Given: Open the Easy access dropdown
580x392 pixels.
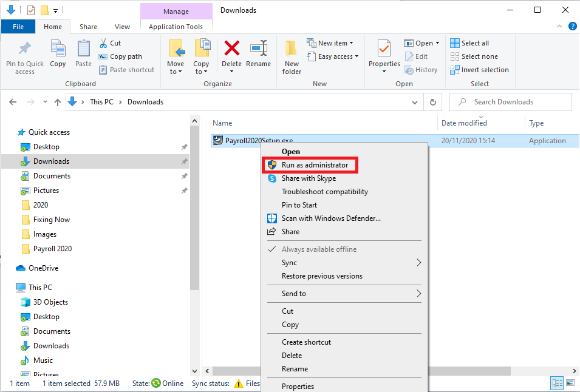Looking at the screenshot, I should [x=333, y=56].
